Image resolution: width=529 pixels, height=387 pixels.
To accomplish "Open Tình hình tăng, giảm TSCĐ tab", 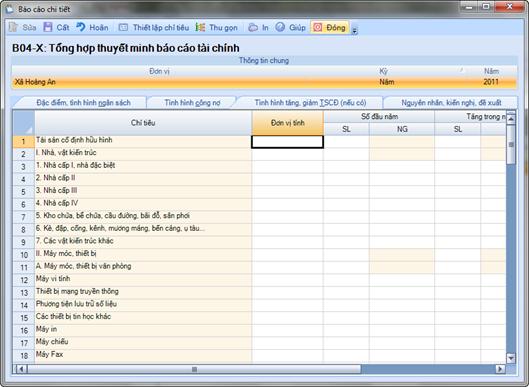I will [310, 103].
